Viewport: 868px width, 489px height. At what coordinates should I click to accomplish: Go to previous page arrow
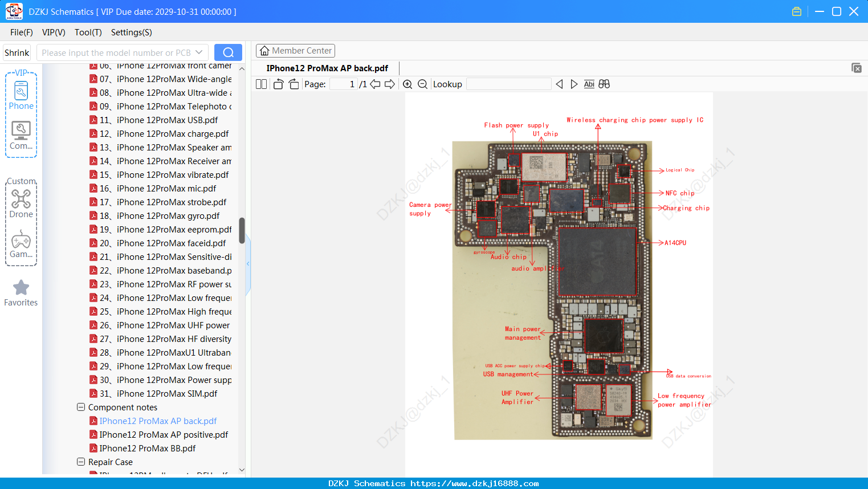pos(375,84)
